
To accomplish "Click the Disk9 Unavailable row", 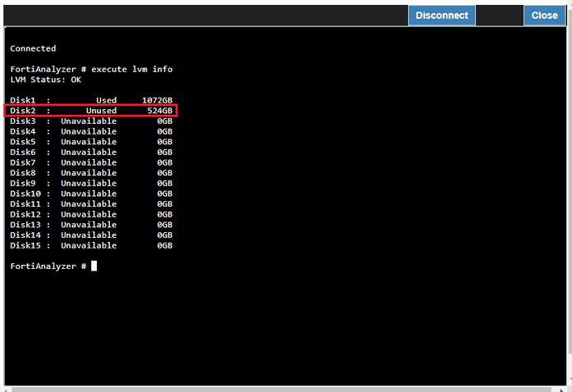I will pos(91,184).
